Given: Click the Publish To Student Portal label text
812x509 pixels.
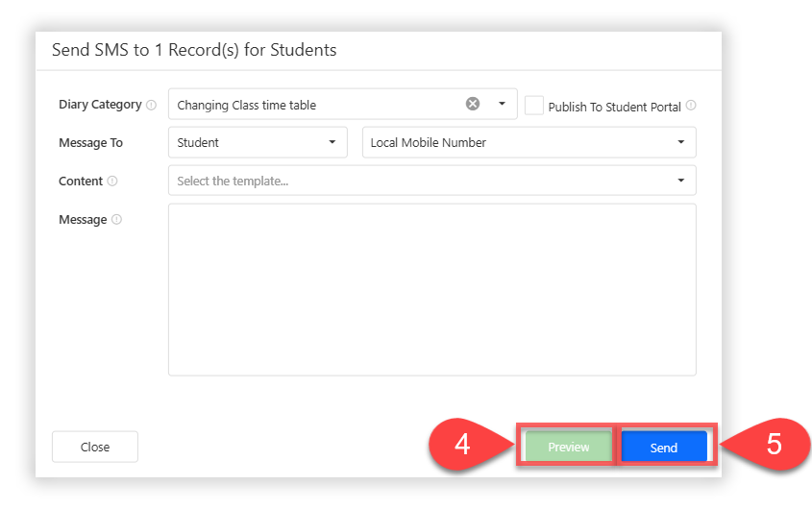Looking at the screenshot, I should pos(614,108).
